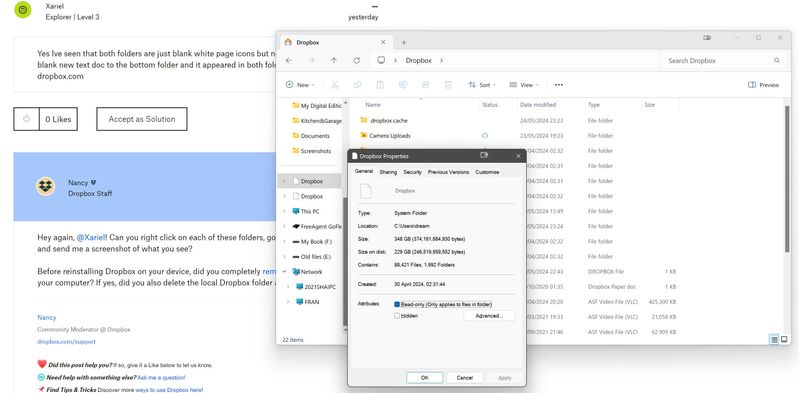Select Old files (E:) in sidebar

pos(311,256)
